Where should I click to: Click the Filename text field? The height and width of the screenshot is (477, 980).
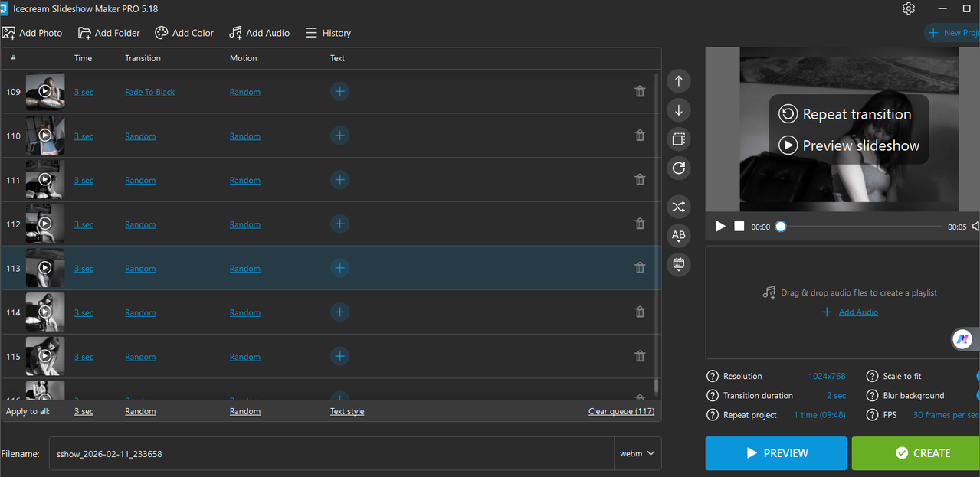tap(331, 453)
